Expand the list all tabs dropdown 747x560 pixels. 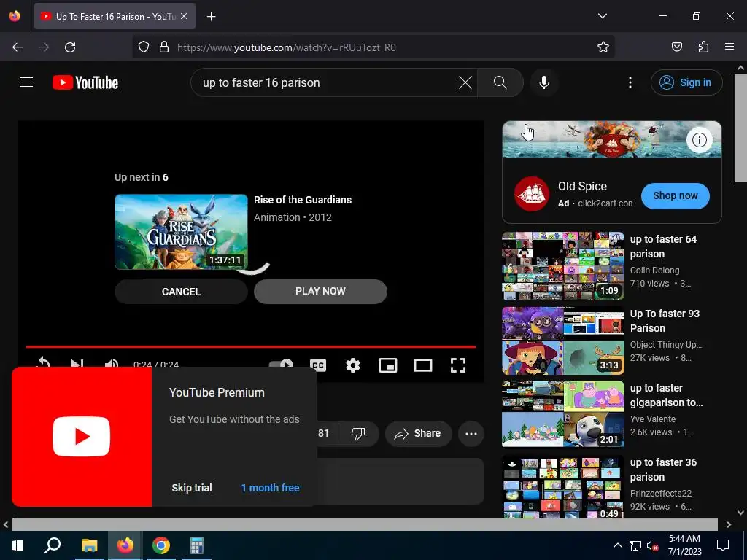602,16
